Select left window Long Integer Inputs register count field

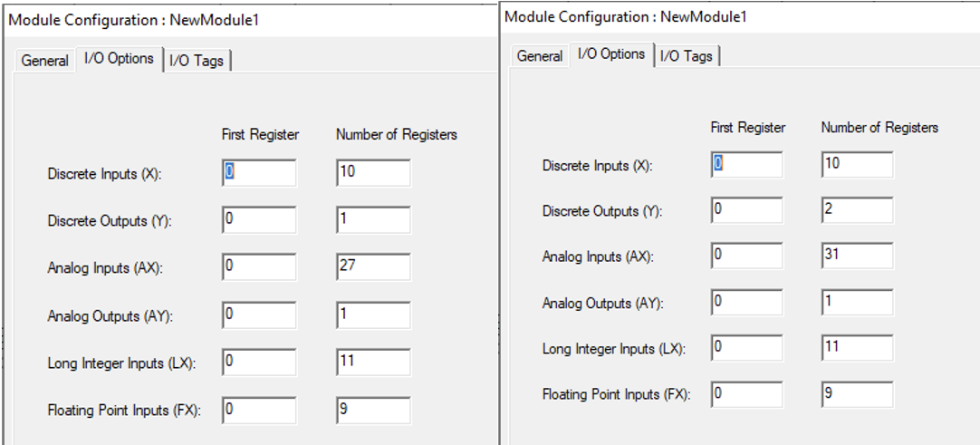pyautogui.click(x=372, y=362)
